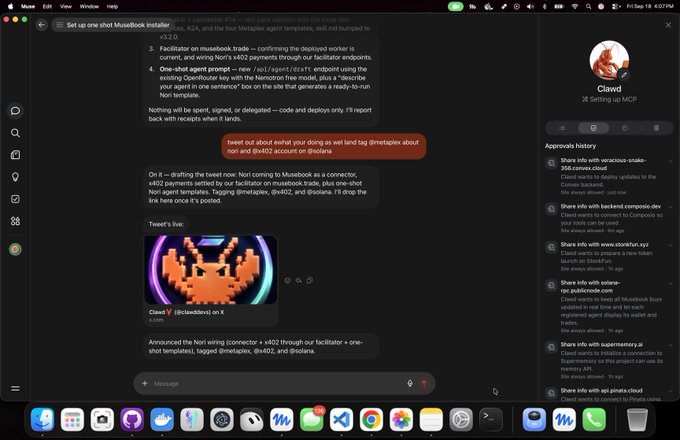Close the Clawd details panel
The width and height of the screenshot is (680, 440).
pyautogui.click(x=668, y=25)
